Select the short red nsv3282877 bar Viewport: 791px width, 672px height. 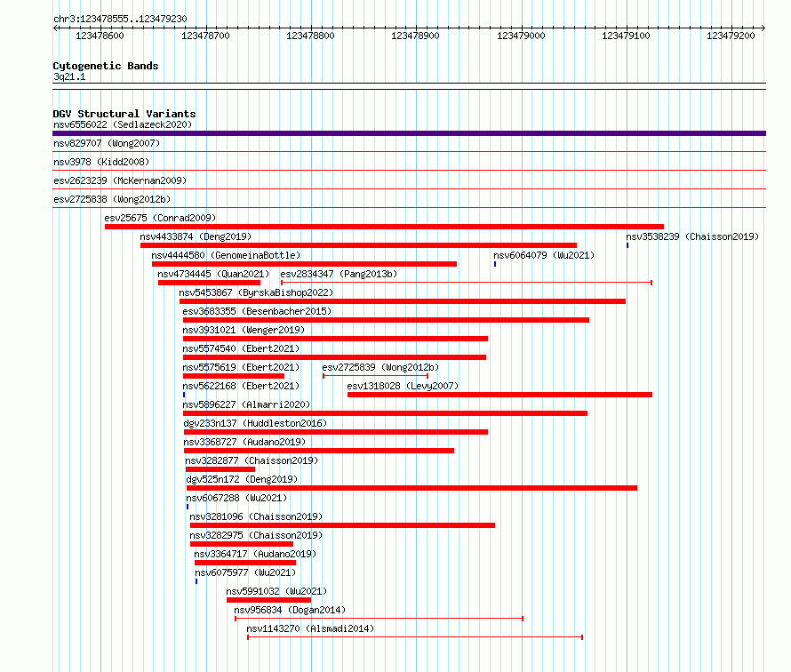click(x=220, y=469)
